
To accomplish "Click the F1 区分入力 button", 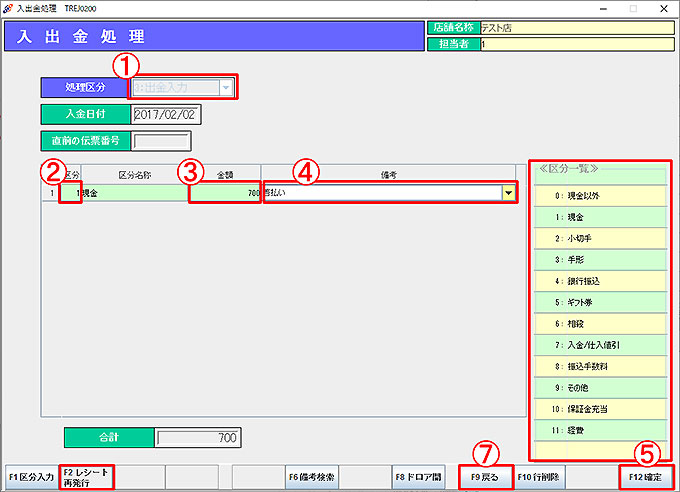I will click(x=31, y=477).
